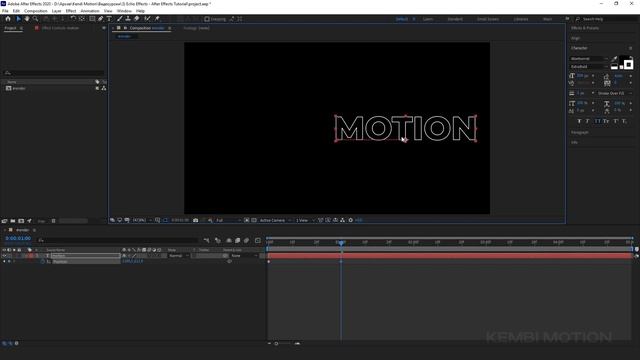
Task: Select the Brush tool
Action: click(120, 19)
